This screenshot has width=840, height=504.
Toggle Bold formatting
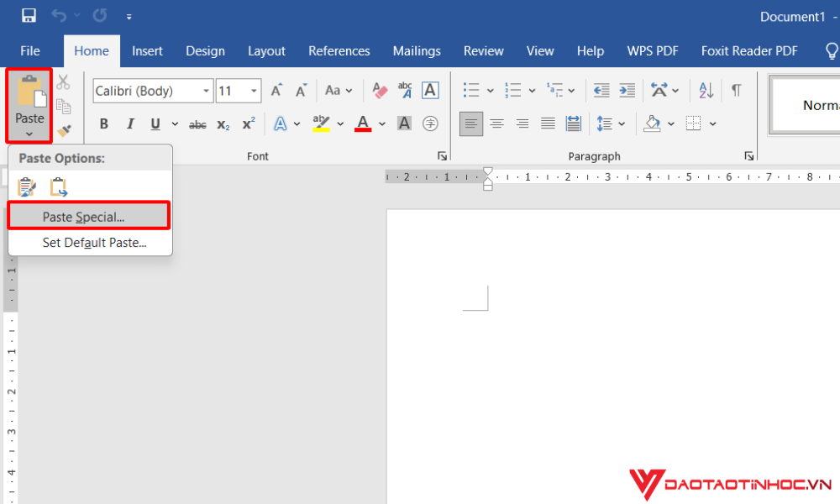coord(103,123)
